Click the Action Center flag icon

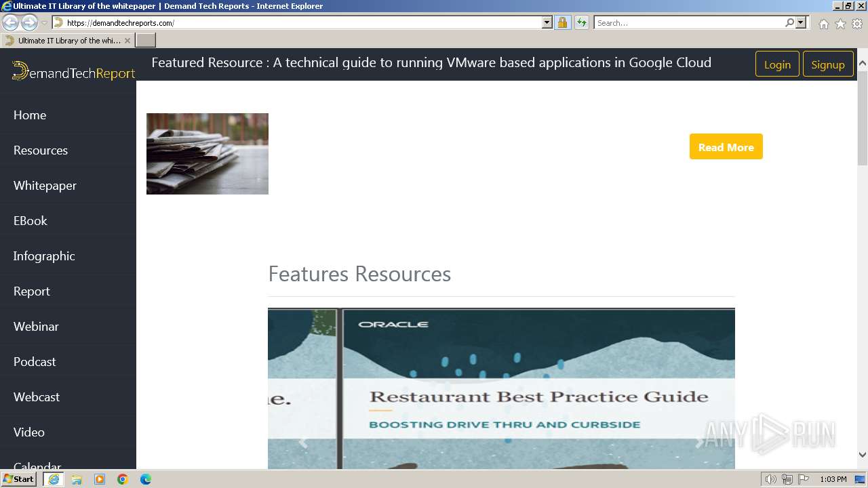coord(804,479)
